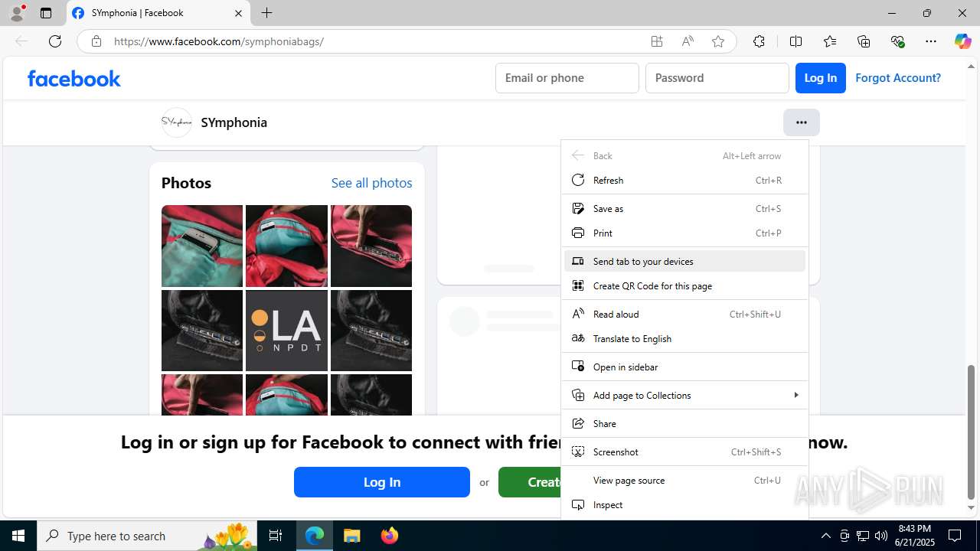Image resolution: width=980 pixels, height=551 pixels.
Task: Focus the Password field
Action: tap(717, 78)
